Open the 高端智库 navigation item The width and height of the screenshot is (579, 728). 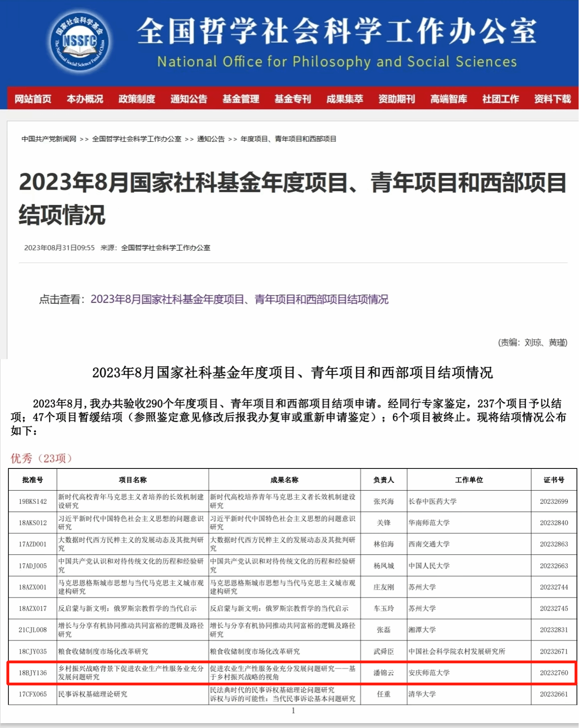coord(449,99)
